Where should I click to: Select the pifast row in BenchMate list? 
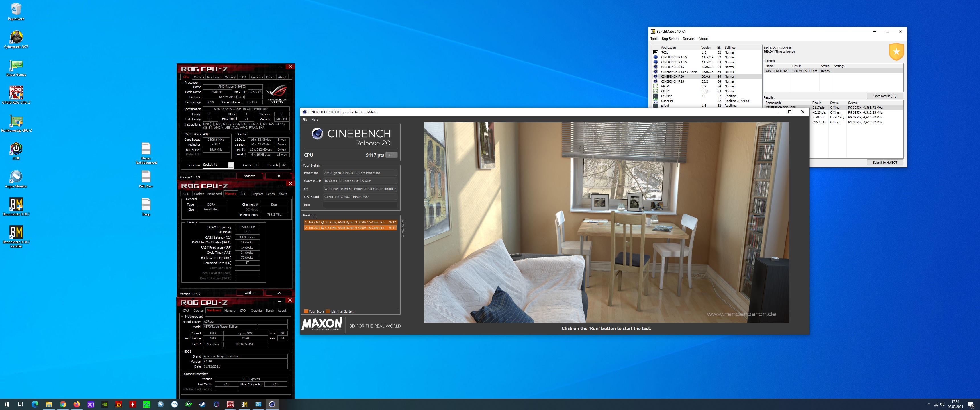pyautogui.click(x=707, y=106)
